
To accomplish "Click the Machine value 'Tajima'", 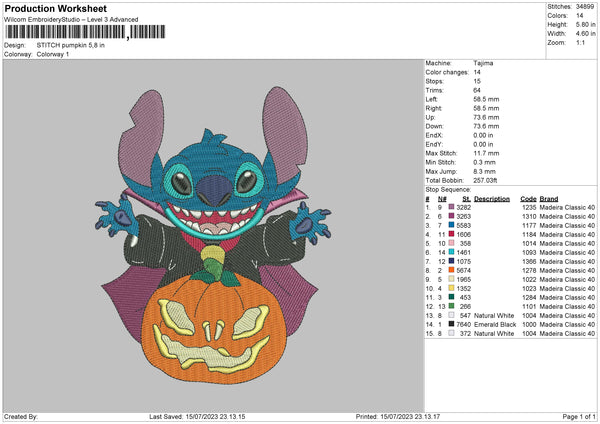I will click(483, 63).
